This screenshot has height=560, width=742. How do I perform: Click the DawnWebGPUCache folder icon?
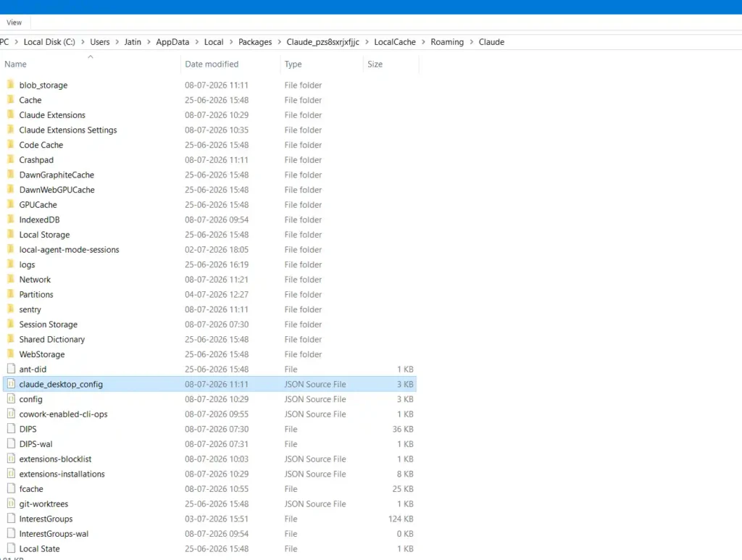(x=11, y=190)
